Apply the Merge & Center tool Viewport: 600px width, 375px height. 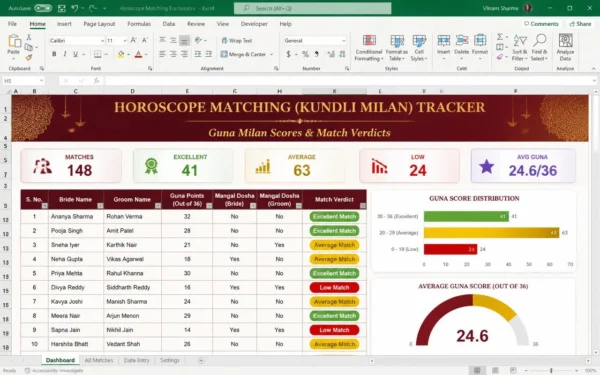[x=246, y=54]
